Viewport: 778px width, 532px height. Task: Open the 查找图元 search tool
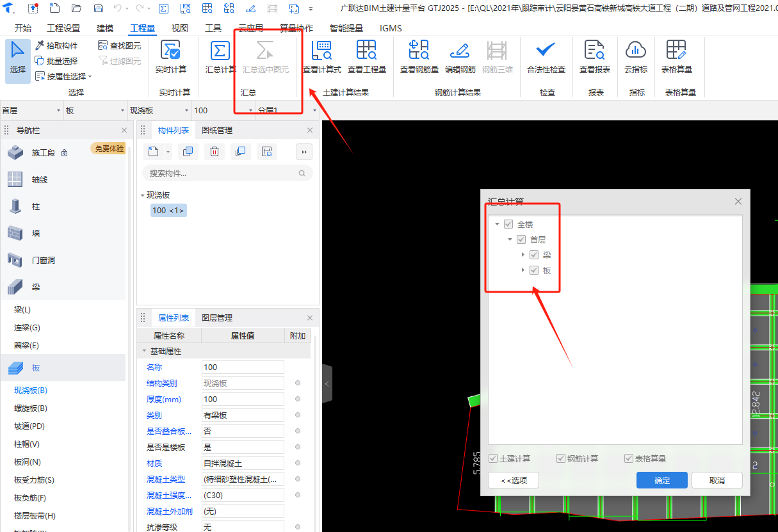click(x=119, y=45)
